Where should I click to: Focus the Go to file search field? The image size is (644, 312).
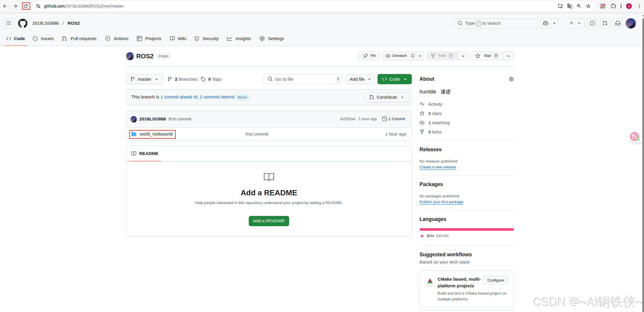click(303, 79)
